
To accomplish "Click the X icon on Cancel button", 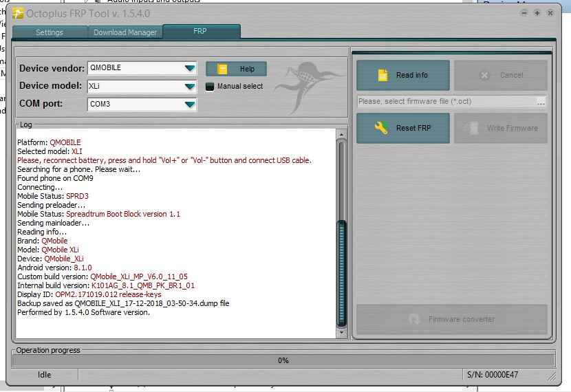I will (485, 76).
